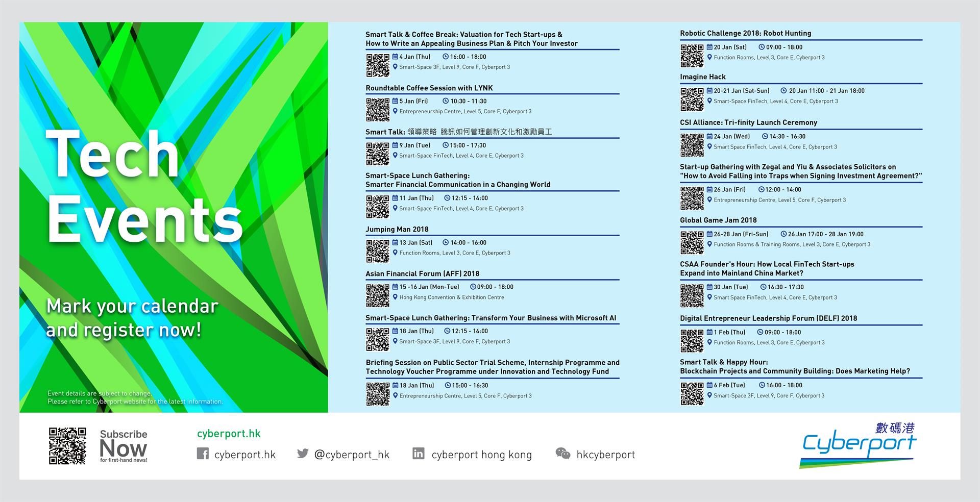Click QR code for Microsoft AI Lunch Gathering

pyautogui.click(x=378, y=339)
